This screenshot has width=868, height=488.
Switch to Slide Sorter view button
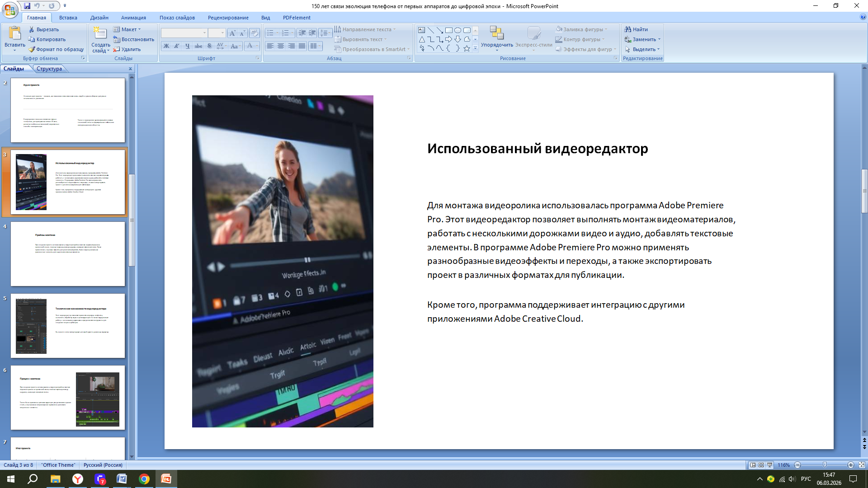761,465
